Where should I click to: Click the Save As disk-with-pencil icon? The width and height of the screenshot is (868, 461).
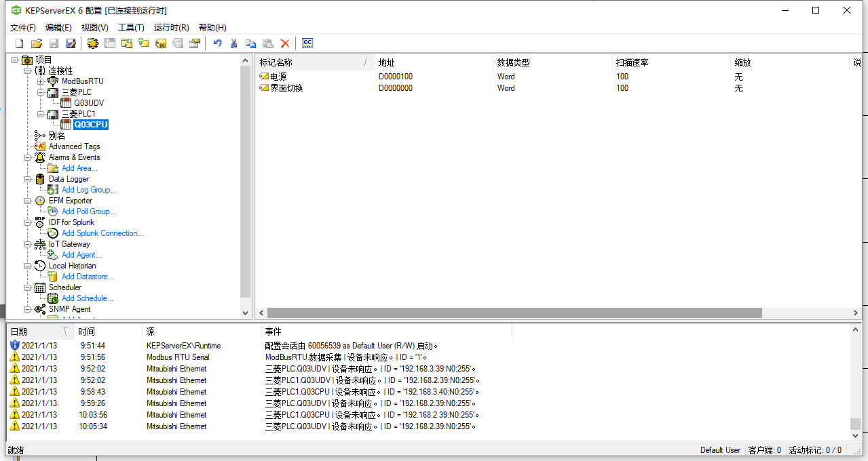pos(71,43)
